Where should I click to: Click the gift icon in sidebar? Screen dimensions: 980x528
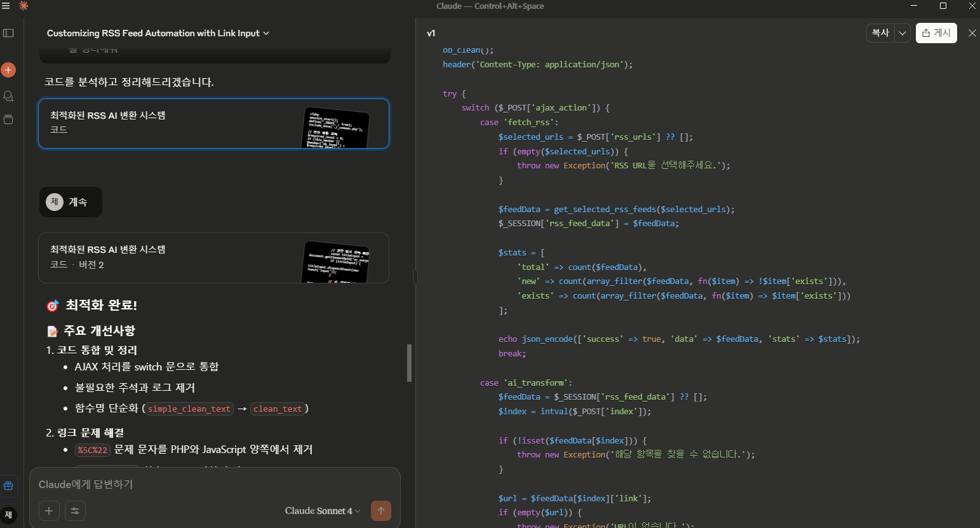(8, 485)
